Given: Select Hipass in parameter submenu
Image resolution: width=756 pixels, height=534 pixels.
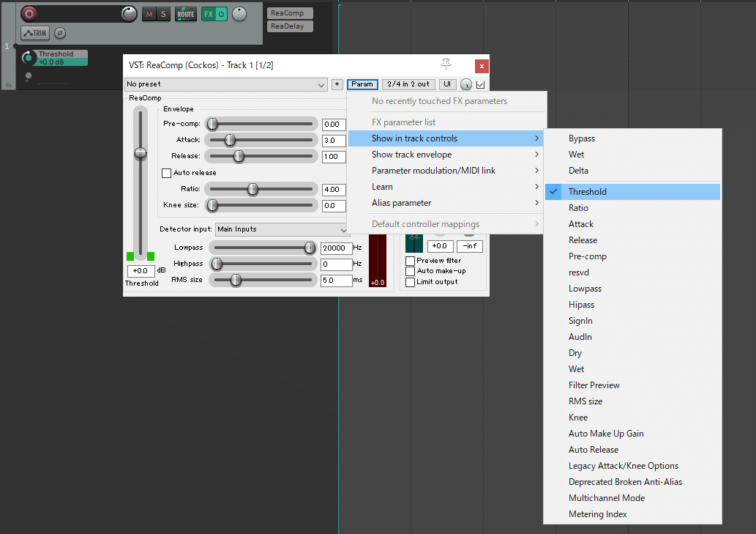Looking at the screenshot, I should [632, 305].
